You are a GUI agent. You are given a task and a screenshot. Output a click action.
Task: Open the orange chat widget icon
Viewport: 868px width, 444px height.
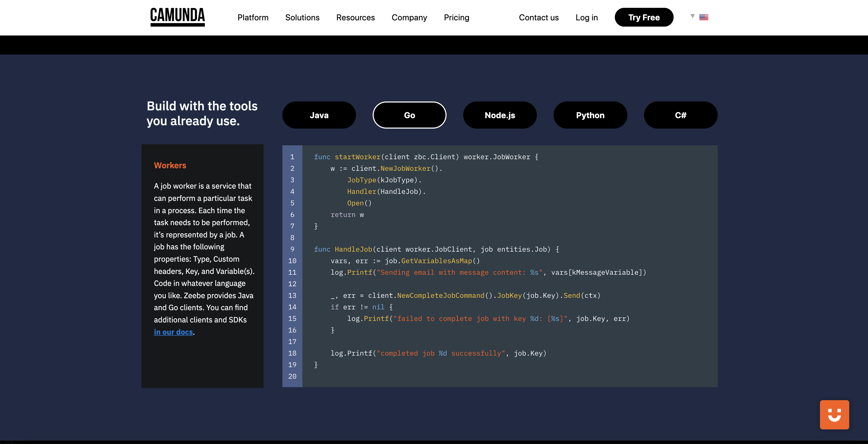click(x=834, y=415)
